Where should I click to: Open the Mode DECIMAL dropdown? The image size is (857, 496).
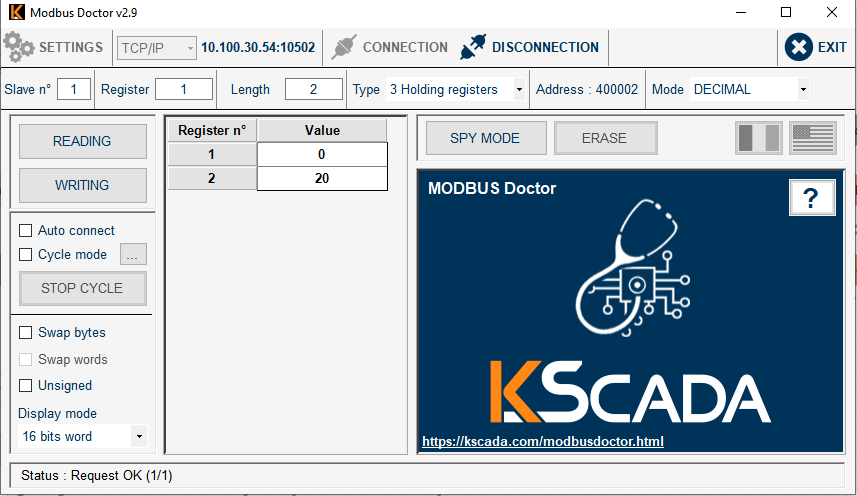tap(802, 90)
